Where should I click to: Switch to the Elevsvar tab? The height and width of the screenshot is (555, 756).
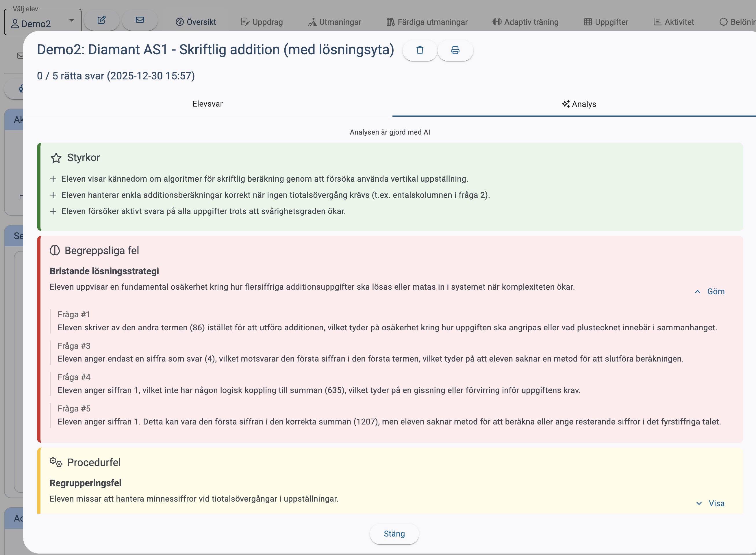(x=207, y=104)
